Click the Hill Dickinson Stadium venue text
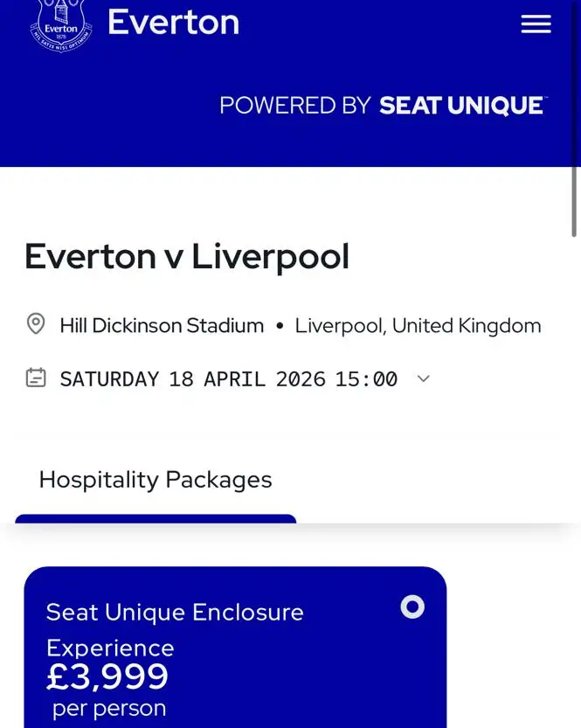This screenshot has height=728, width=581. coord(162,326)
